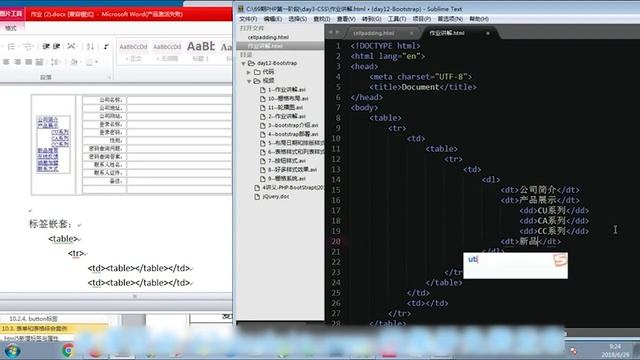Screen dimensions: 640x360
Task: Go to previous tab using left arrow
Action: [x=330, y=32]
